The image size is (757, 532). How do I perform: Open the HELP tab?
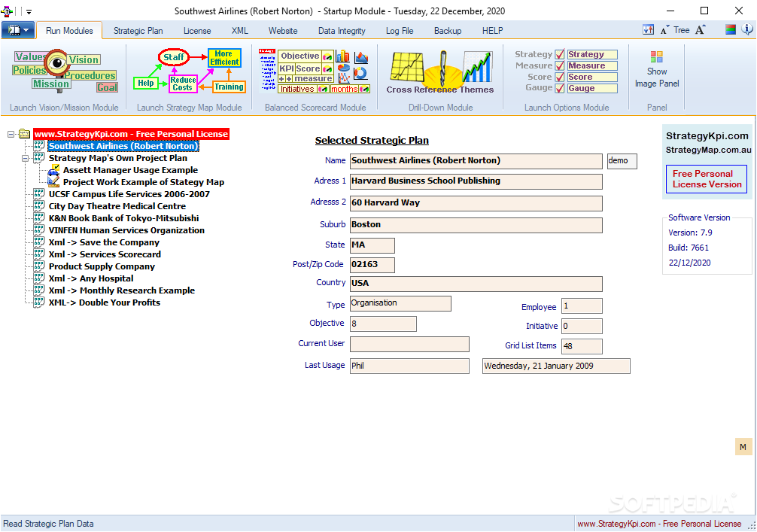pos(492,30)
